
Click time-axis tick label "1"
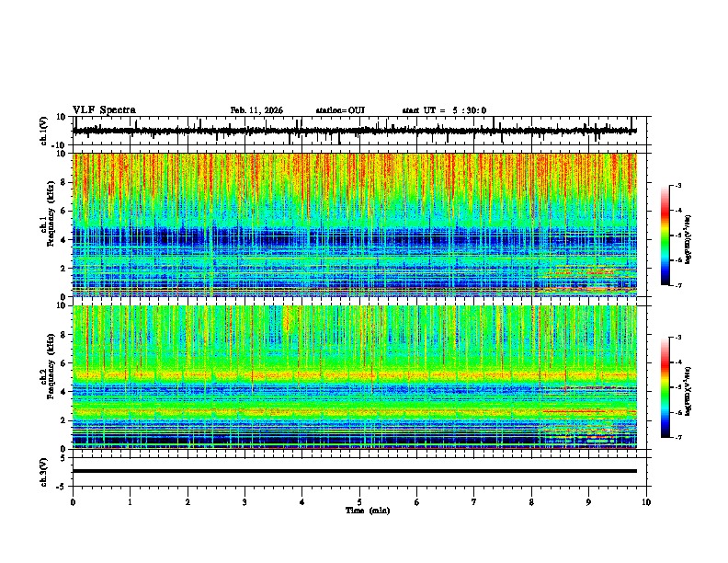pos(130,502)
